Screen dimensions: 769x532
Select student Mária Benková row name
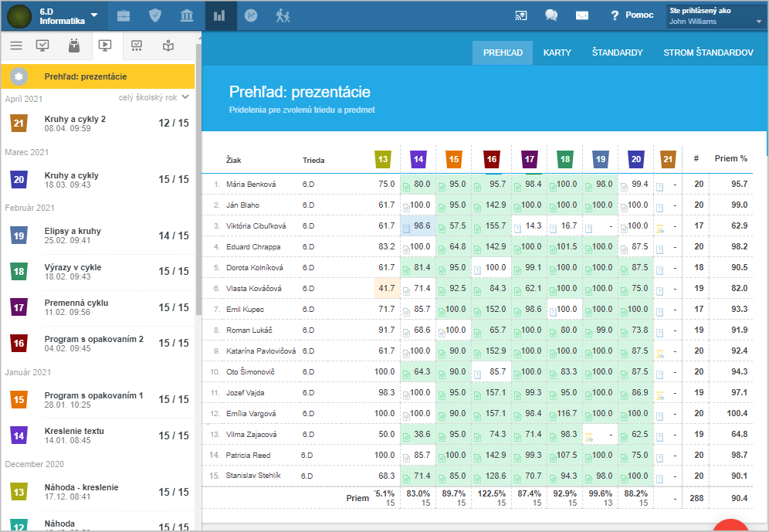[251, 185]
